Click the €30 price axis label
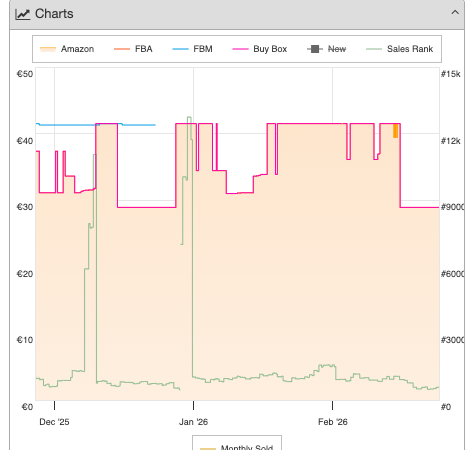This screenshot has height=450, width=474. (25, 207)
